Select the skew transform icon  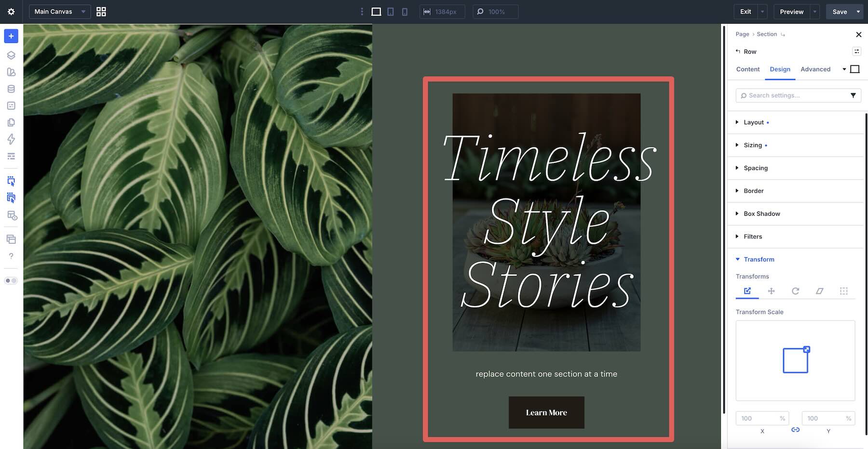pos(820,291)
